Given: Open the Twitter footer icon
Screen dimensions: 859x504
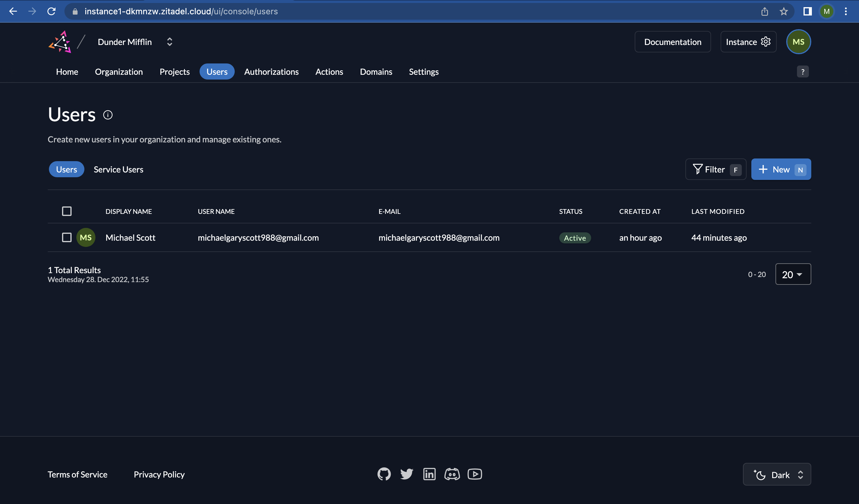Looking at the screenshot, I should click(x=406, y=474).
